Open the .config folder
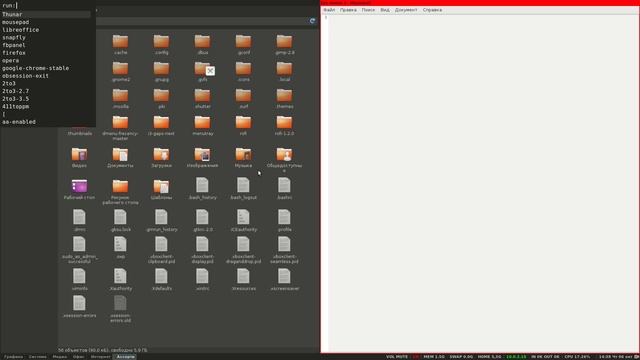Screen dimensions: 640x360 (x=161, y=44)
